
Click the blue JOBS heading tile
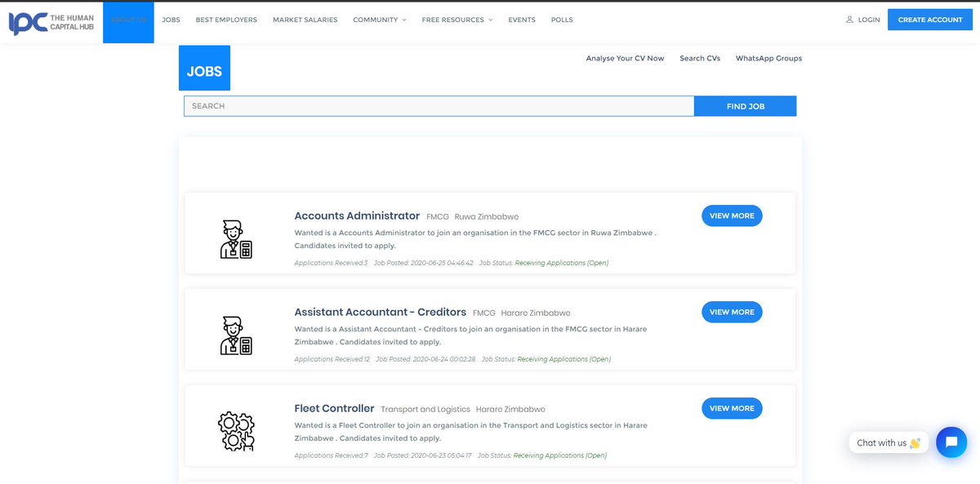pyautogui.click(x=204, y=68)
